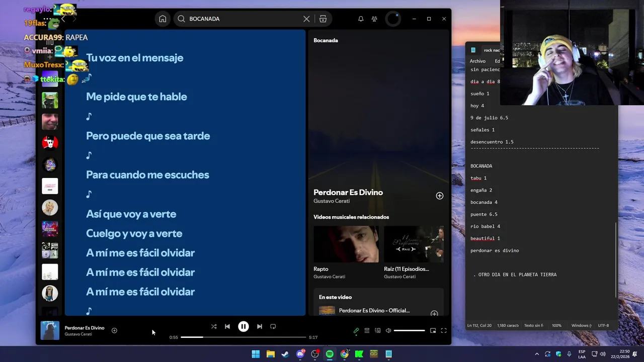This screenshot has height=362, width=644.
Task: Open the connect to a device icon
Action: (378, 330)
